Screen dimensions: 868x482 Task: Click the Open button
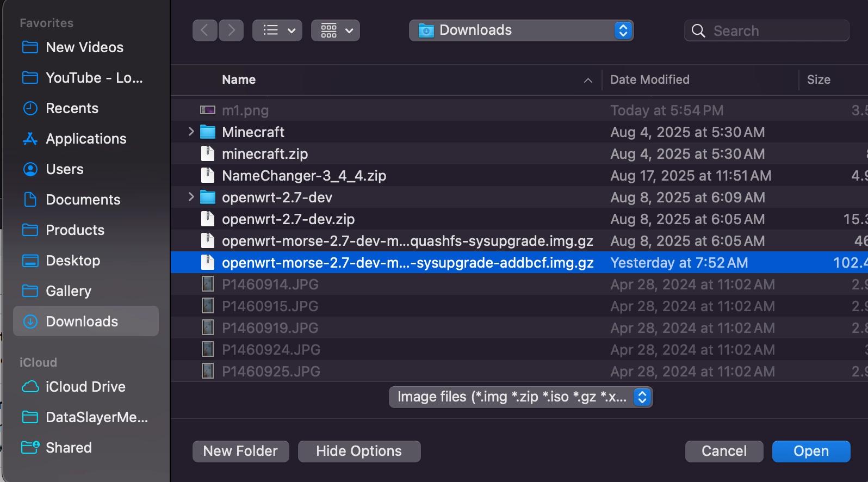(811, 452)
